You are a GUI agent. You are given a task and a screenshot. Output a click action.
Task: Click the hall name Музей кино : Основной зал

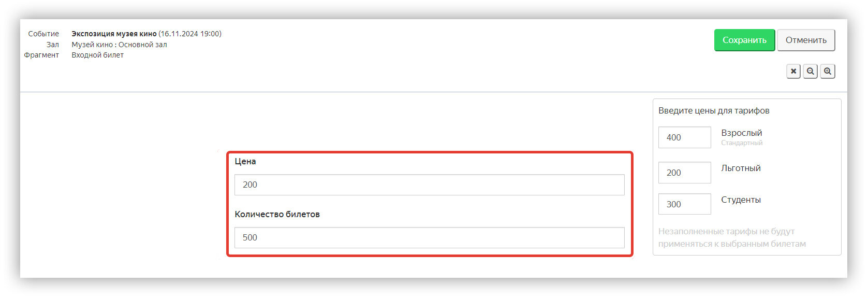(119, 45)
